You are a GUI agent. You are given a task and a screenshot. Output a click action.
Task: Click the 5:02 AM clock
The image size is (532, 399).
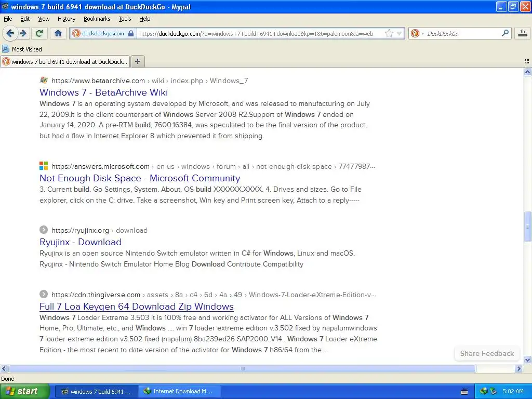[x=513, y=392]
